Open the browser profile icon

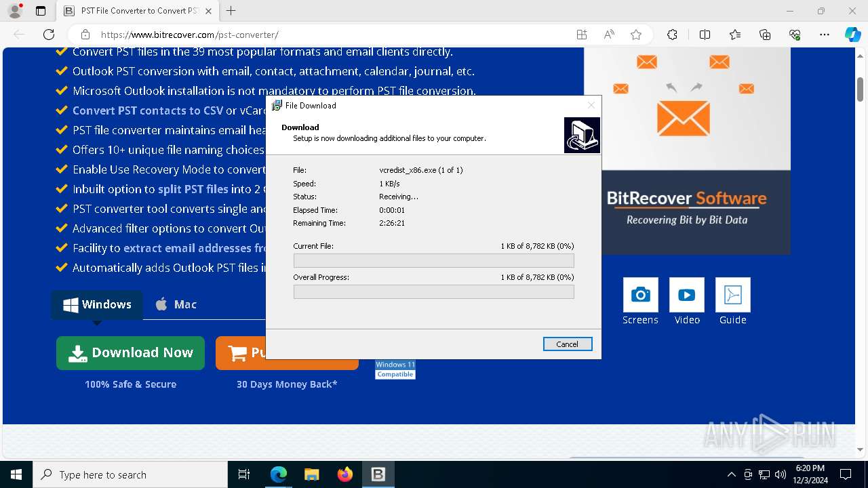15,11
